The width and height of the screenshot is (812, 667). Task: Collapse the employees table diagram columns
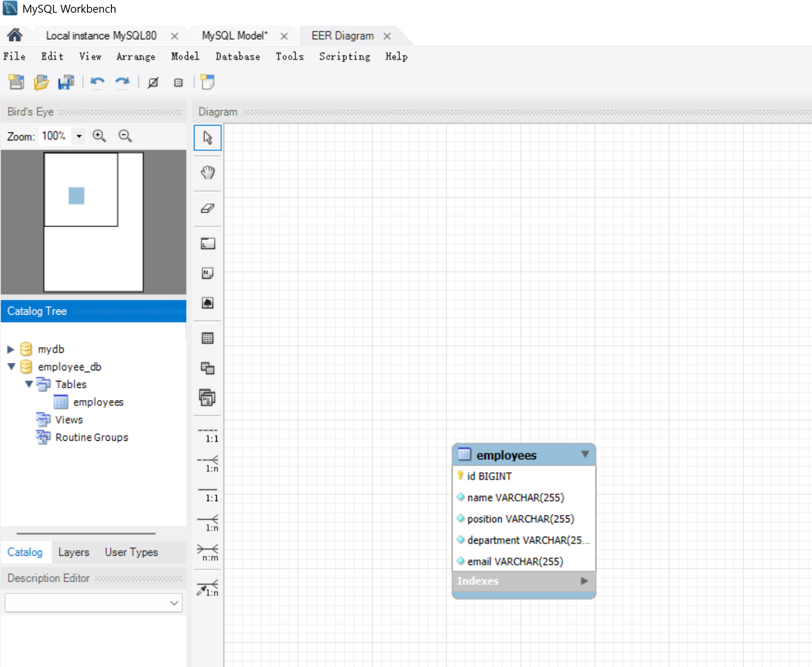pos(585,454)
